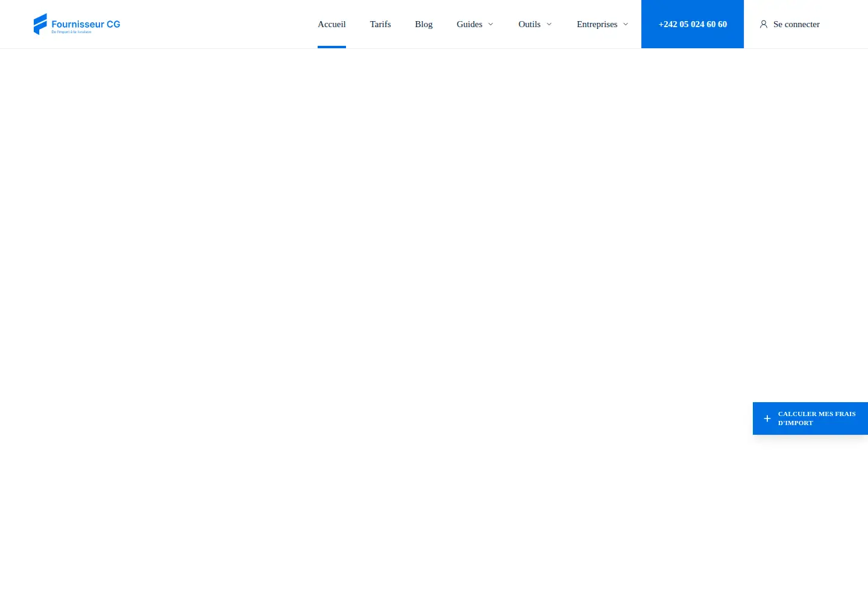Expand the Outils chevron arrow
The height and width of the screenshot is (603, 868).
coord(549,24)
